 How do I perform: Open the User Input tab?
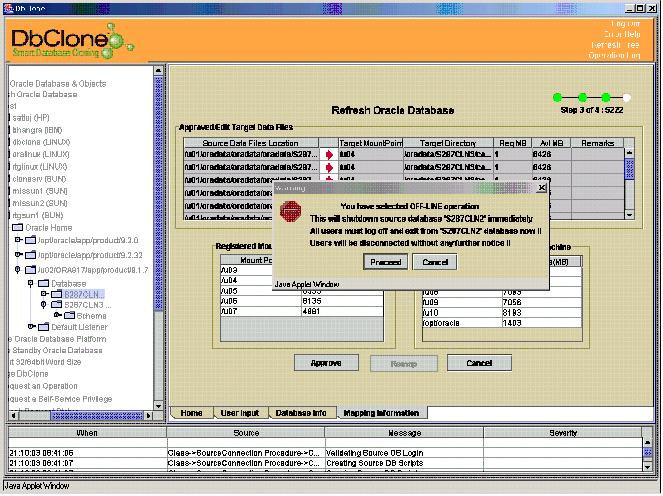click(240, 413)
